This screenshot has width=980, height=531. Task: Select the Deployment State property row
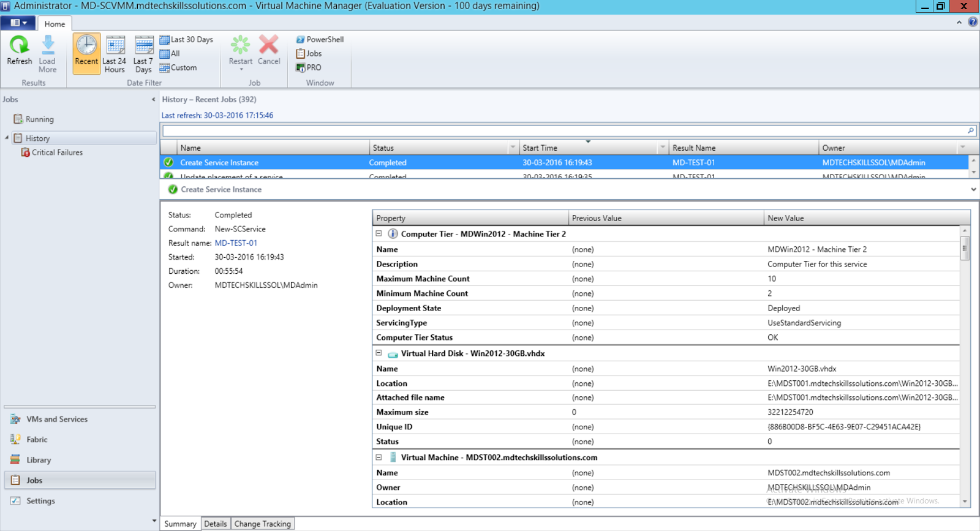[x=666, y=308]
